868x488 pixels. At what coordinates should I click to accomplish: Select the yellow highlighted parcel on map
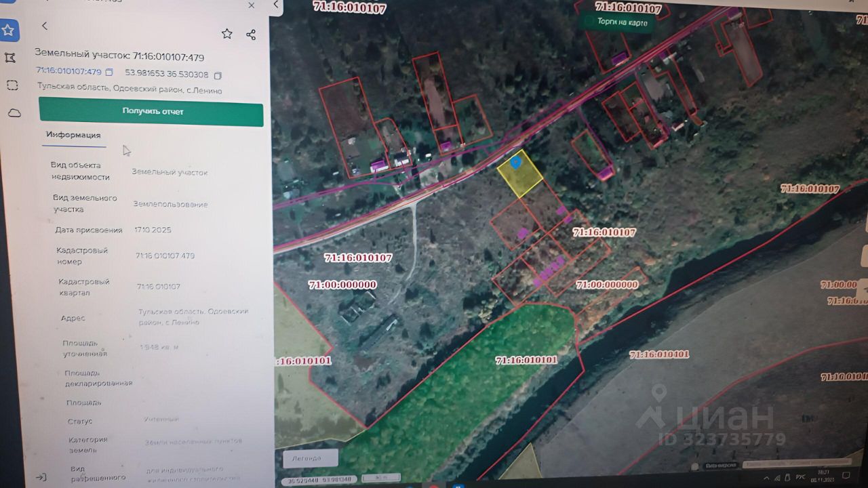point(521,174)
